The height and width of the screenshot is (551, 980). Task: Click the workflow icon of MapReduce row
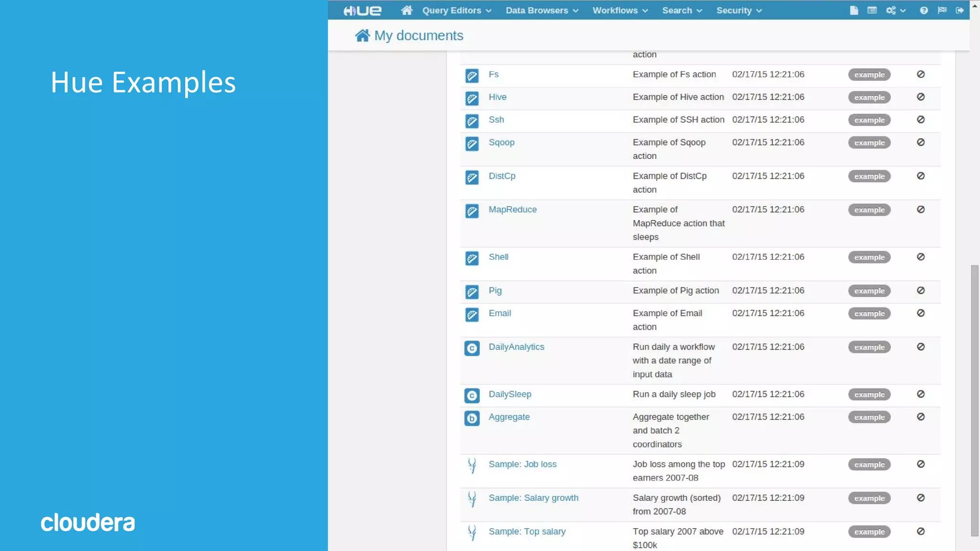[472, 211]
